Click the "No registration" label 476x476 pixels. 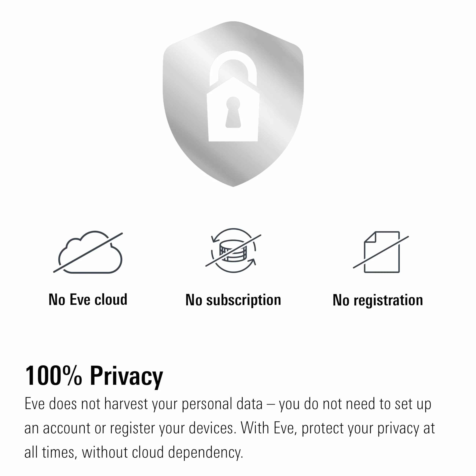[x=378, y=300]
